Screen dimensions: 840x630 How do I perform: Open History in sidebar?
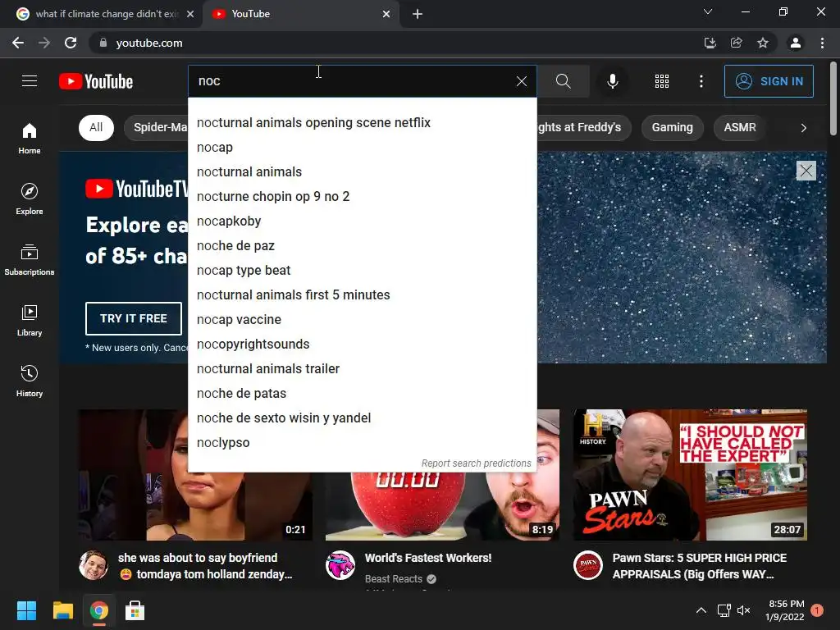coord(30,381)
